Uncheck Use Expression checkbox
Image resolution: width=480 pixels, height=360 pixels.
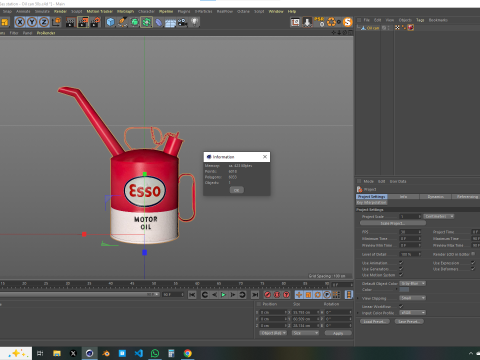tap(473, 263)
